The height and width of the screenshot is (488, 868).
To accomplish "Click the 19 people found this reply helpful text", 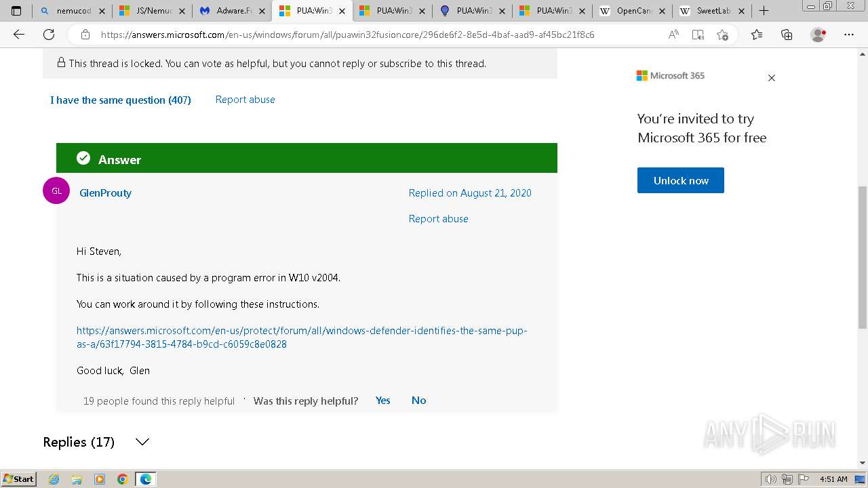I will point(159,401).
